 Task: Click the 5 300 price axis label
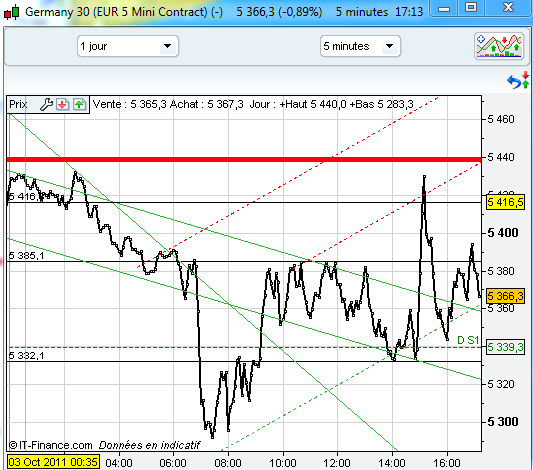503,422
